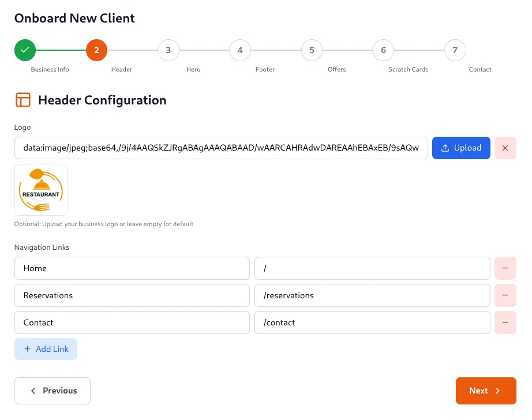The width and height of the screenshot is (532, 420).
Task: Select step 5 Offers
Action: [x=312, y=50]
